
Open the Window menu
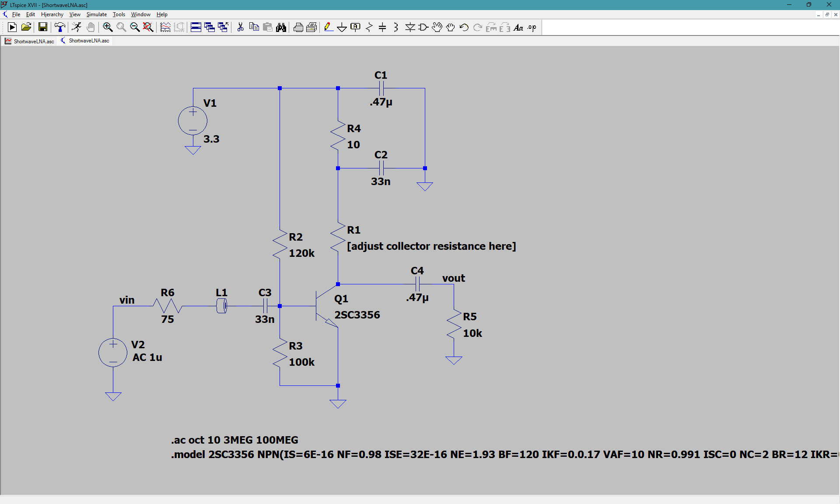141,14
